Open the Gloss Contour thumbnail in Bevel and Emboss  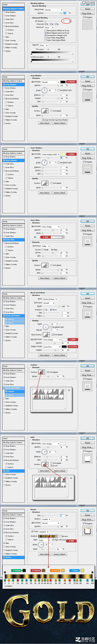click(46, 335)
